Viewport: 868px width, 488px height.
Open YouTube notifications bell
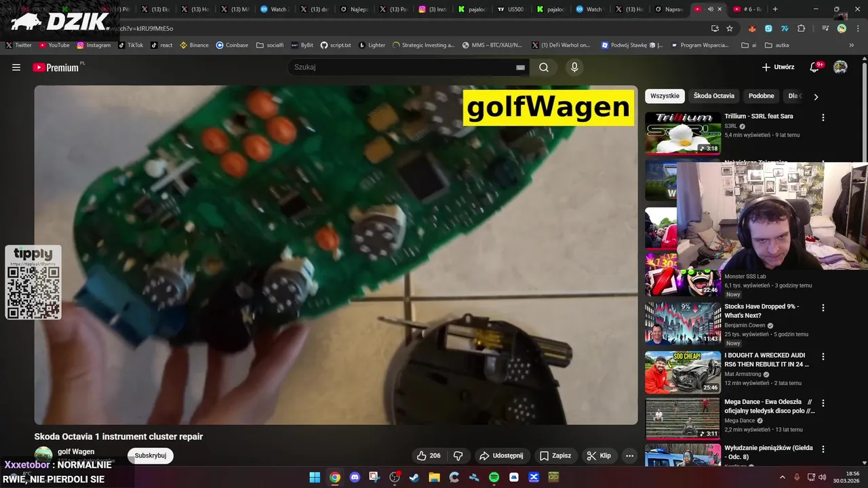click(815, 67)
